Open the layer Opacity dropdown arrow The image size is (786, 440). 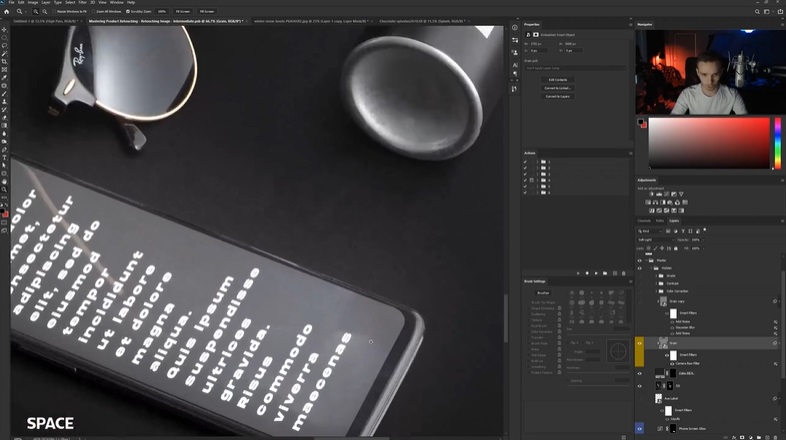703,240
